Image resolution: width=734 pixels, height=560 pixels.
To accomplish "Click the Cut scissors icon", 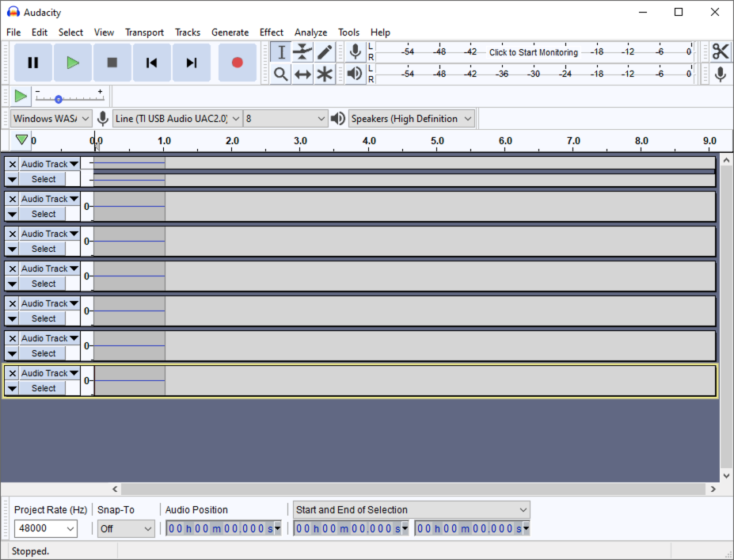I will coord(721,51).
